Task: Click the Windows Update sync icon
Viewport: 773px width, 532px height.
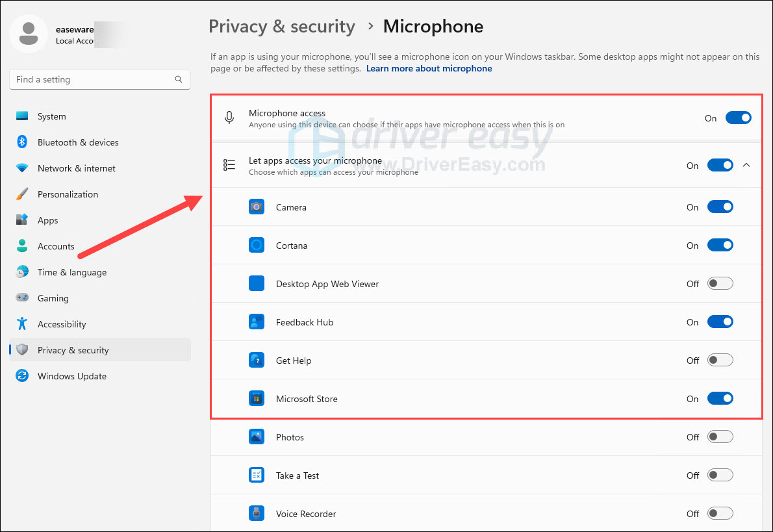Action: point(22,375)
